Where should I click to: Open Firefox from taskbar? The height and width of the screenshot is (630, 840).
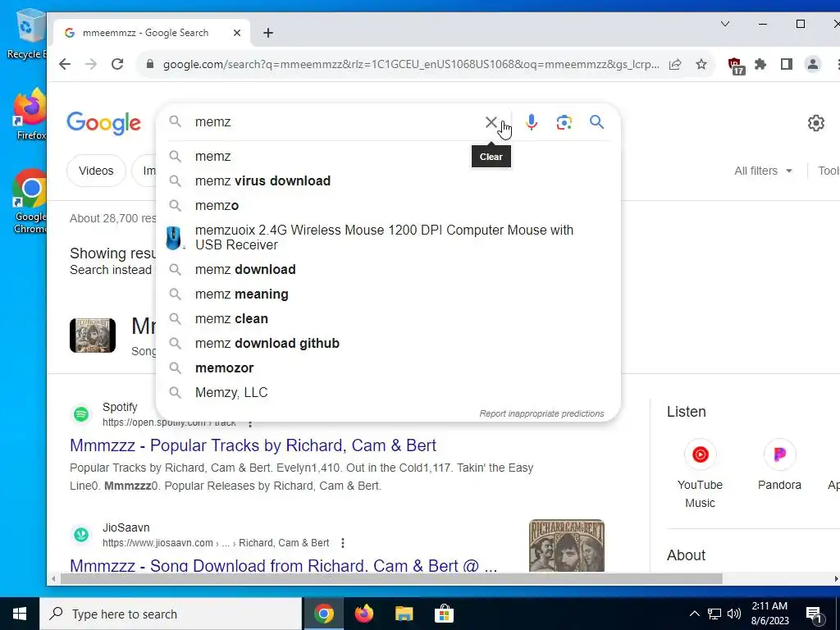(x=363, y=614)
